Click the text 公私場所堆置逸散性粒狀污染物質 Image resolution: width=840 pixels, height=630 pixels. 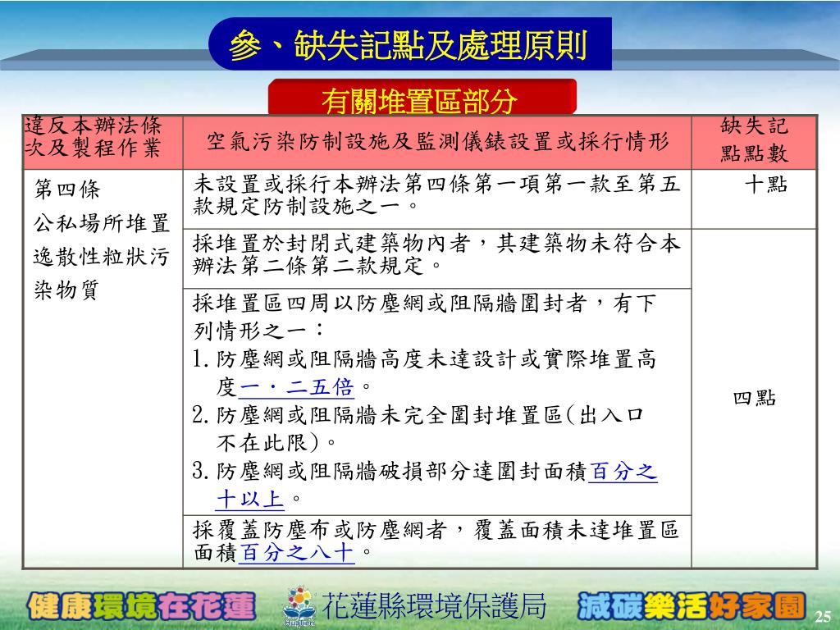pyautogui.click(x=101, y=256)
